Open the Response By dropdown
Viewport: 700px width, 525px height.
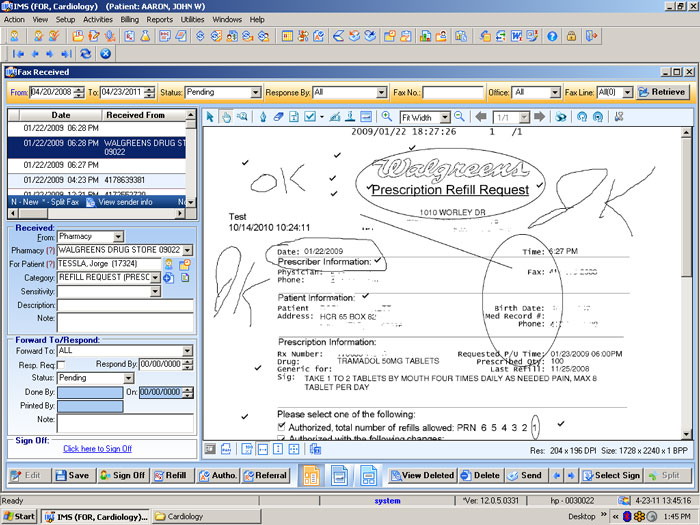pyautogui.click(x=381, y=92)
